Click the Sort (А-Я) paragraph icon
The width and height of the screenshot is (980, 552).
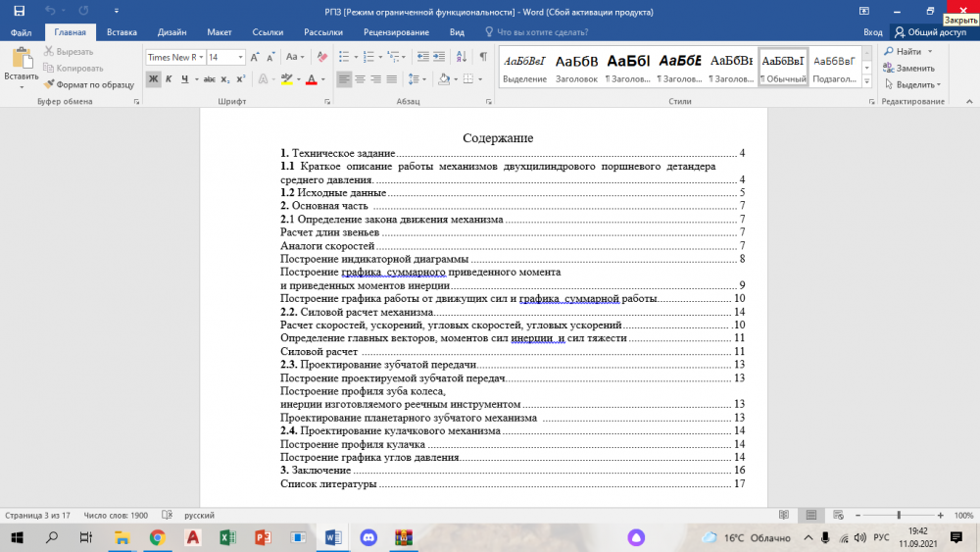(461, 57)
